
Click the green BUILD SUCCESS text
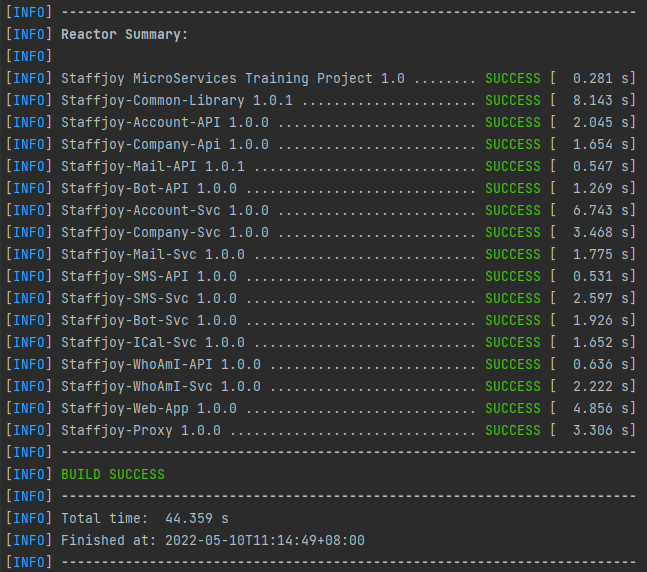pyautogui.click(x=113, y=475)
